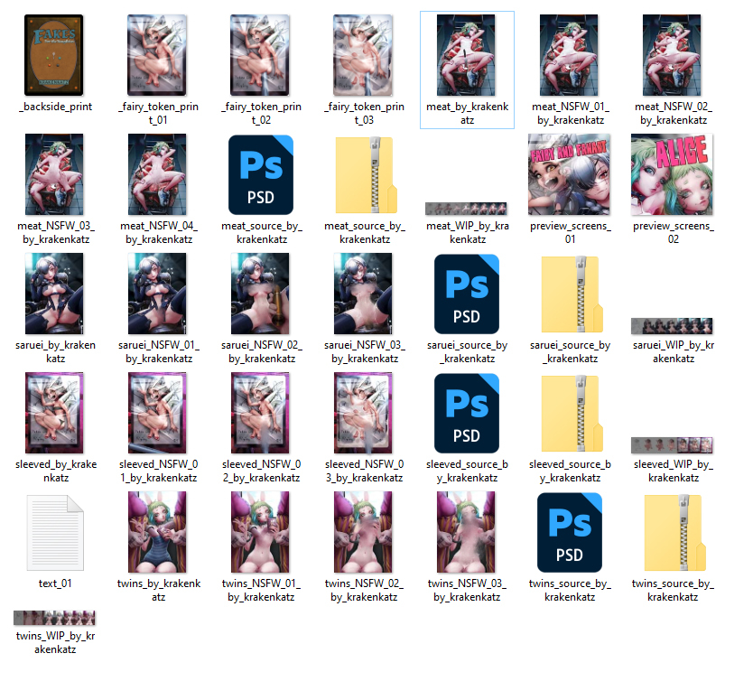Click the saruei_by_krakenkatz file name label
The width and height of the screenshot is (753, 700).
coord(55,351)
